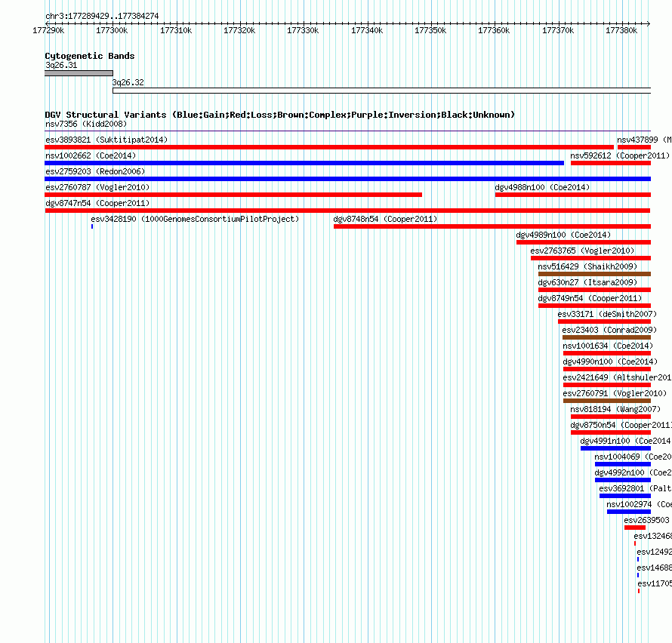Click the red esv2763765 loss bar

coord(590,258)
